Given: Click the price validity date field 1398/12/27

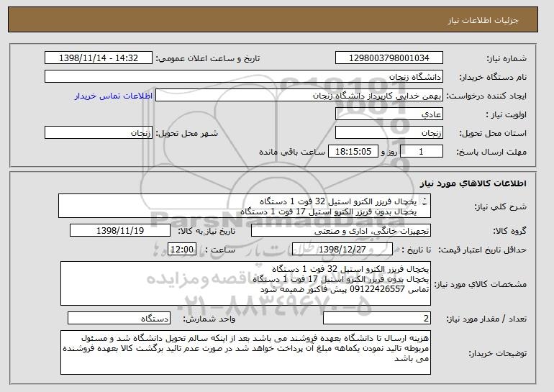Looking at the screenshot, I should 342,250.
